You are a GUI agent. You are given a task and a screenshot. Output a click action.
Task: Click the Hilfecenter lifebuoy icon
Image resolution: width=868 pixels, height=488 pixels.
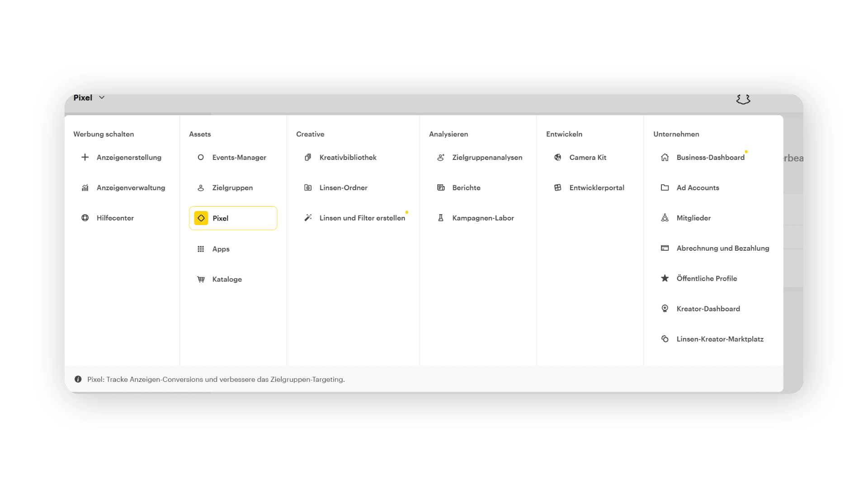pyautogui.click(x=85, y=218)
